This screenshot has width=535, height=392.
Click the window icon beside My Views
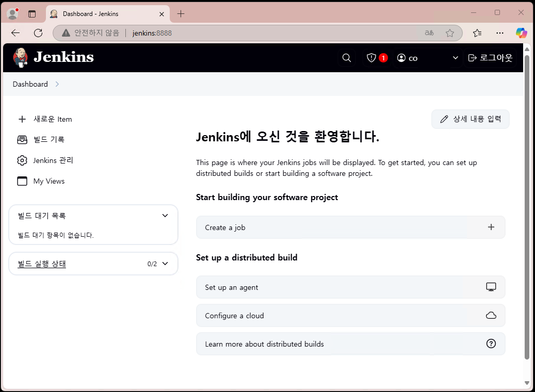pos(22,181)
